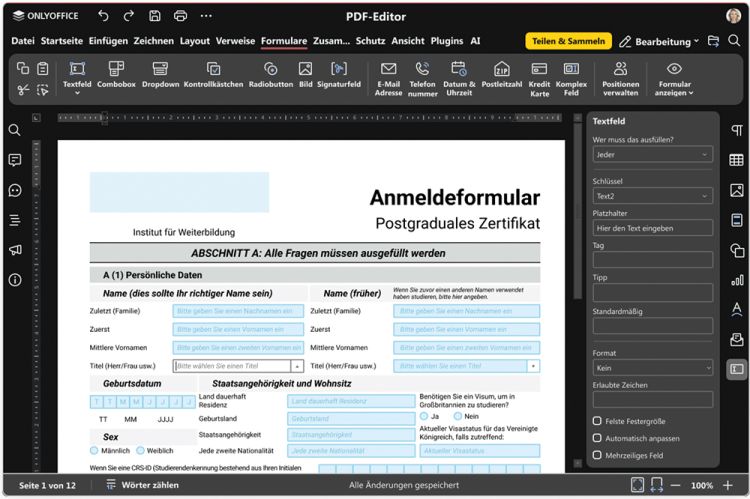Viewport: 750px width, 499px height.
Task: Select the Ja visa radio button
Action: click(424, 416)
